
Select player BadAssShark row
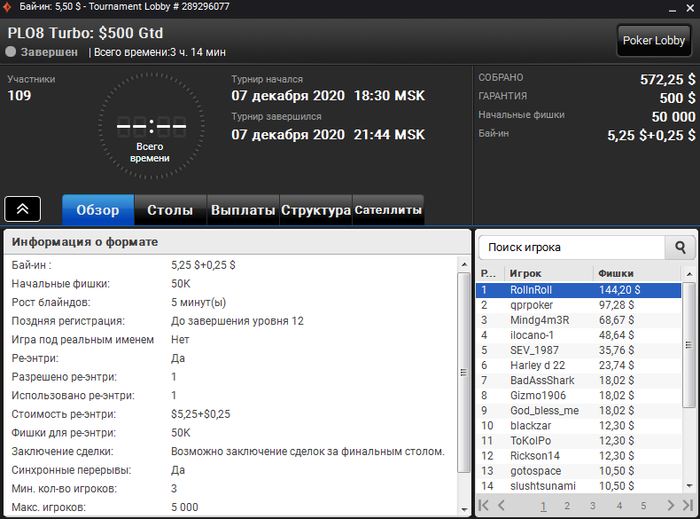pos(579,381)
